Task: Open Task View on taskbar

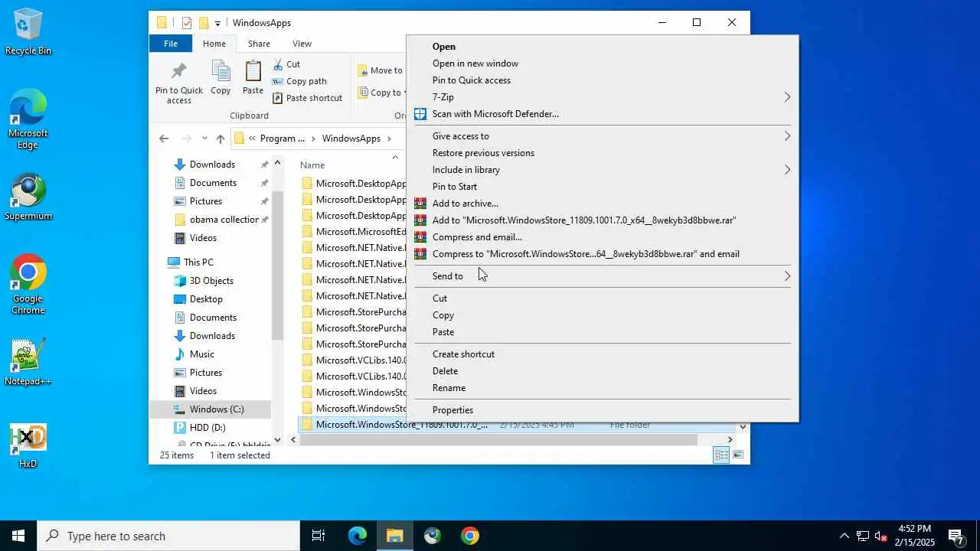Action: click(318, 536)
